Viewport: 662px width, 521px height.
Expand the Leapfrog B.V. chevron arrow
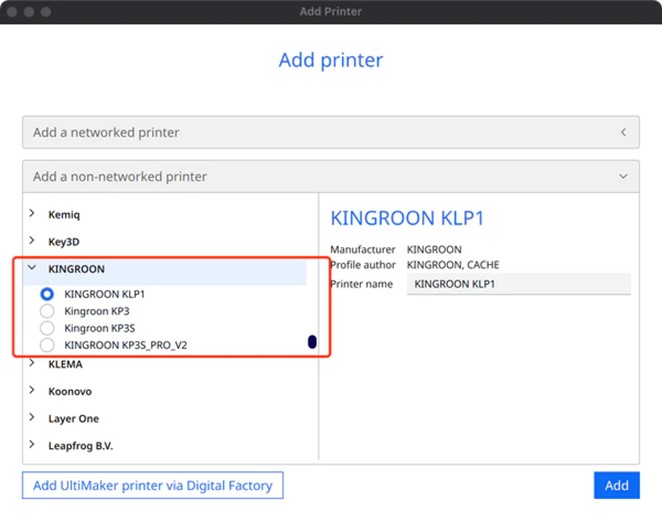click(x=32, y=444)
